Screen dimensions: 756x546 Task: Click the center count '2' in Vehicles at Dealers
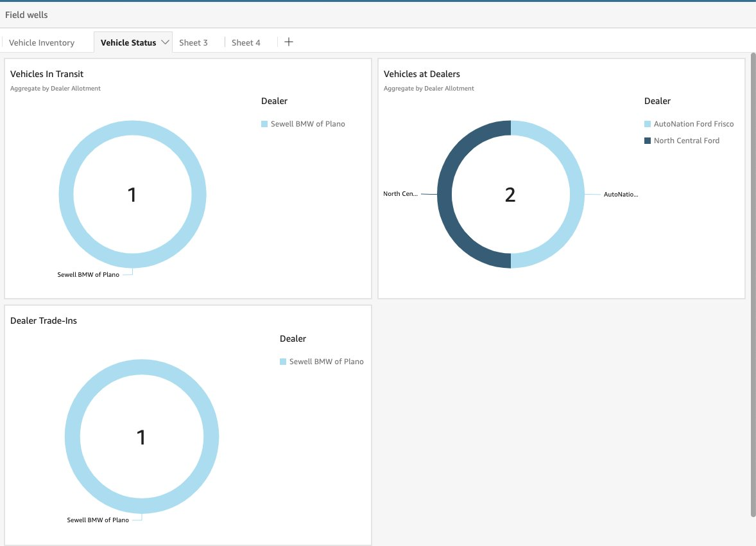(510, 194)
